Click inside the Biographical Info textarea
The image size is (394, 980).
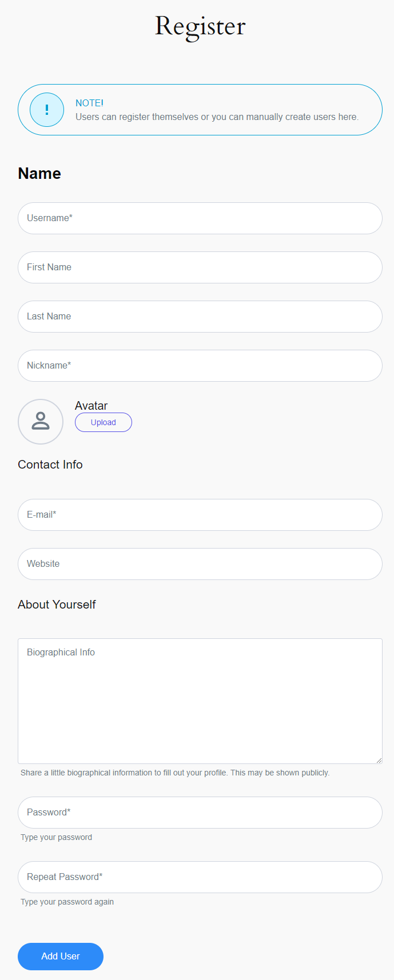click(x=200, y=701)
